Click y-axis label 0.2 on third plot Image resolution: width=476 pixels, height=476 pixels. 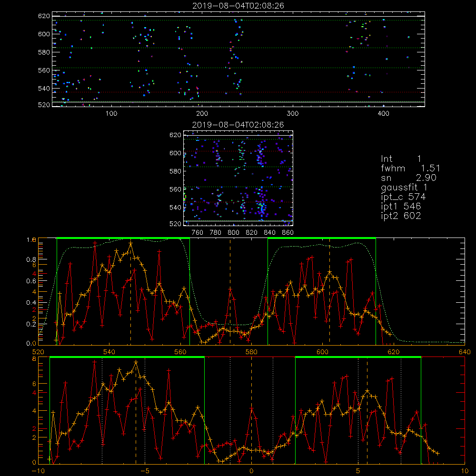31,324
